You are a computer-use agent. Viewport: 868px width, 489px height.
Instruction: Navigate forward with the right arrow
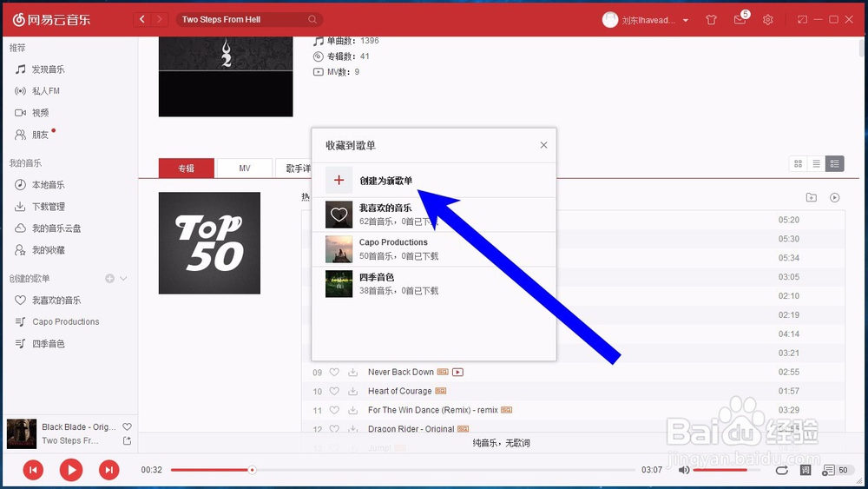pos(160,19)
